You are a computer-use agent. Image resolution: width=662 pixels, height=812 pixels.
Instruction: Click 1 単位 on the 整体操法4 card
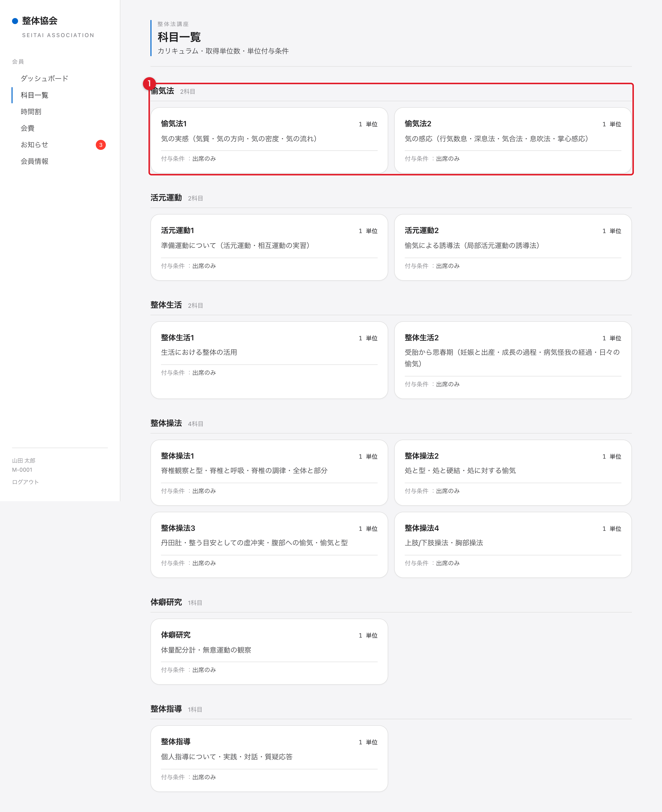(612, 529)
